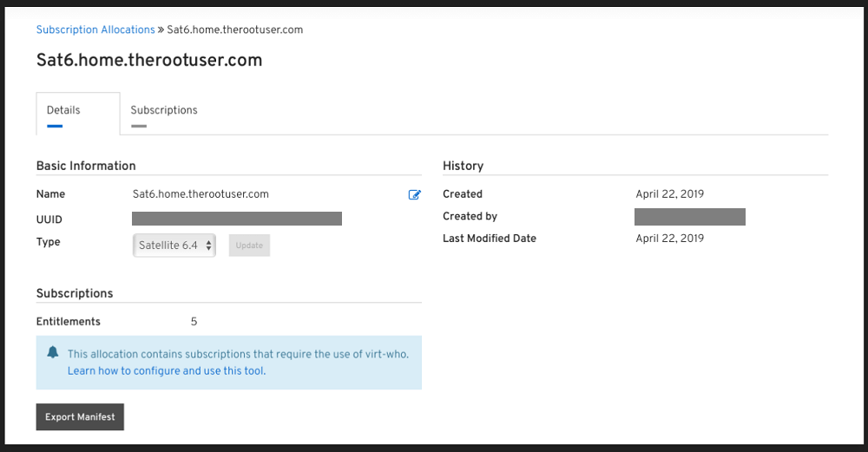Click the edit name pencil icon
This screenshot has height=452, width=868.
pyautogui.click(x=414, y=194)
